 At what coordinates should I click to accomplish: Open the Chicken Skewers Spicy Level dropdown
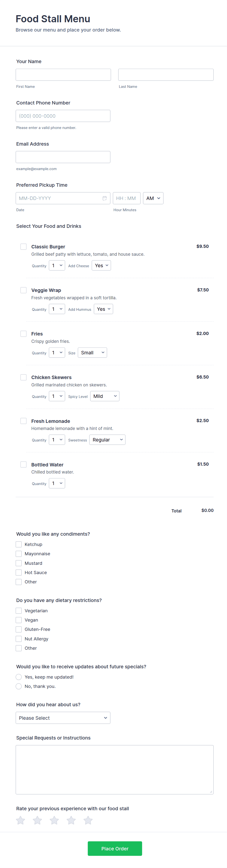coord(104,396)
